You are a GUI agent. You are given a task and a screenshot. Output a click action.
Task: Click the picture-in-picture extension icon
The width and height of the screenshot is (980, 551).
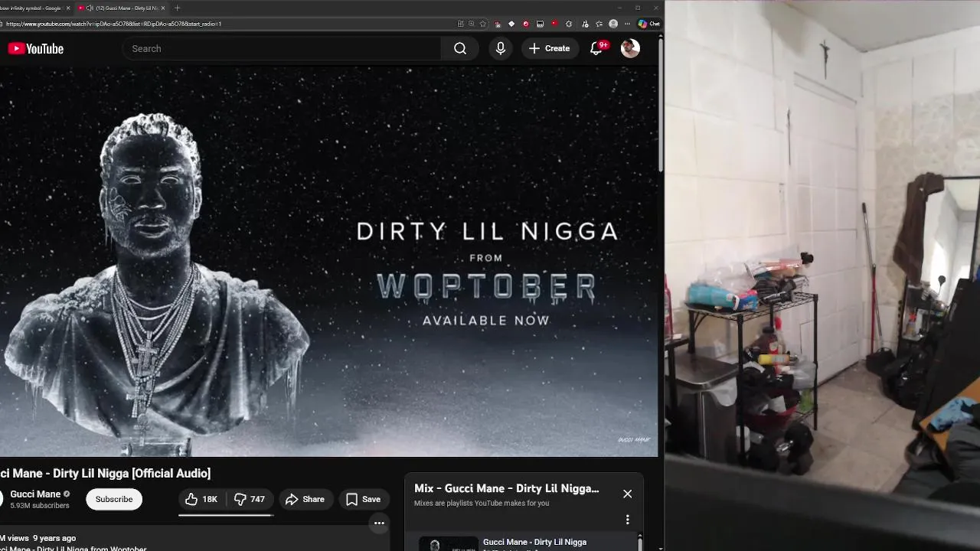tap(540, 24)
